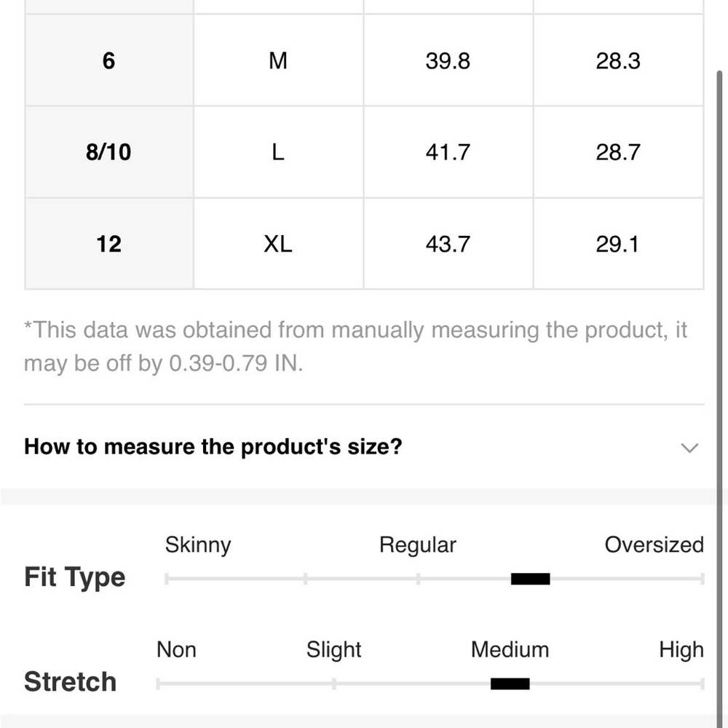The image size is (728, 728).
Task: Click the Medium label on Stretch scale
Action: pyautogui.click(x=510, y=649)
